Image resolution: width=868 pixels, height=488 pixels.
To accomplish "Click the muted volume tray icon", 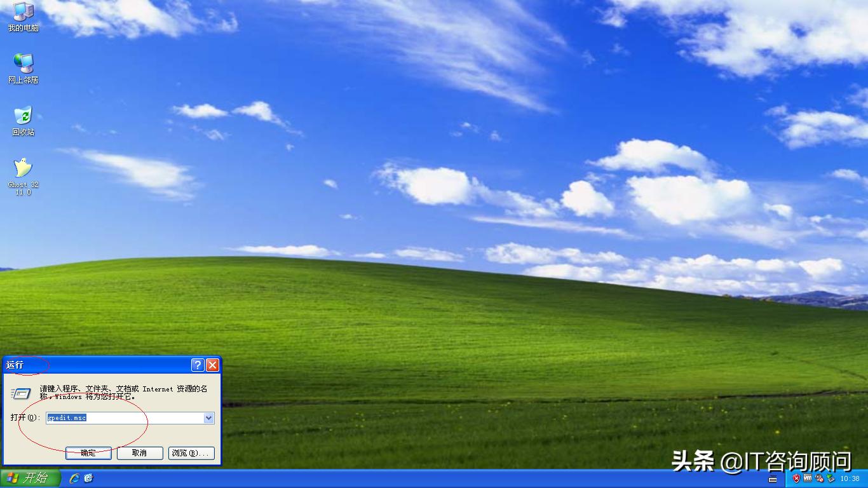I will point(819,478).
